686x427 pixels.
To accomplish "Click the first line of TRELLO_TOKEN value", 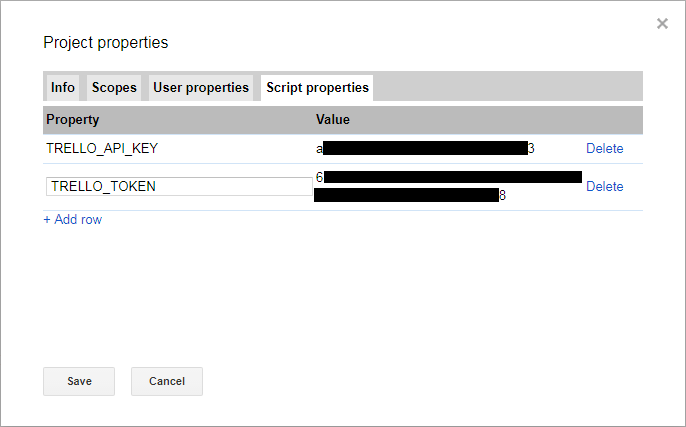I will tap(450, 178).
